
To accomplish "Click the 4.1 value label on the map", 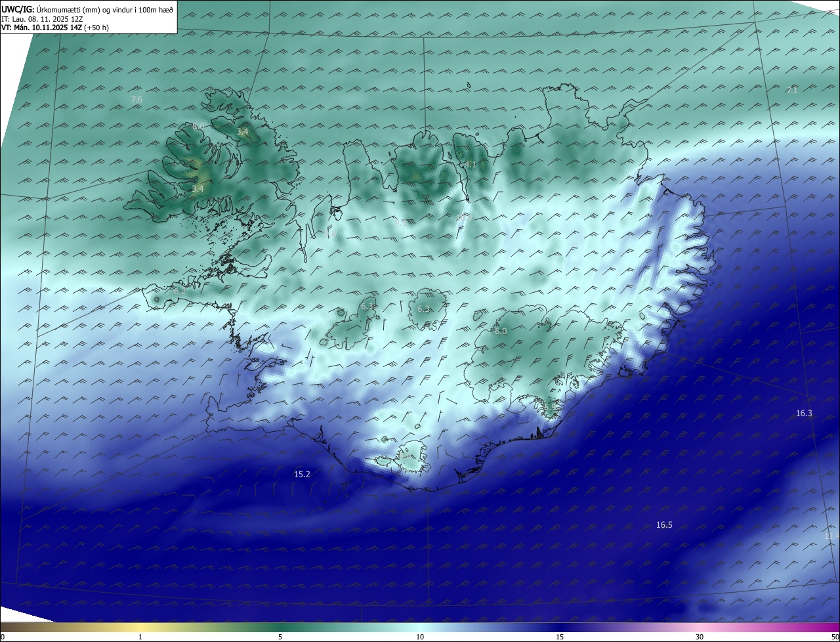I will coord(470,165).
